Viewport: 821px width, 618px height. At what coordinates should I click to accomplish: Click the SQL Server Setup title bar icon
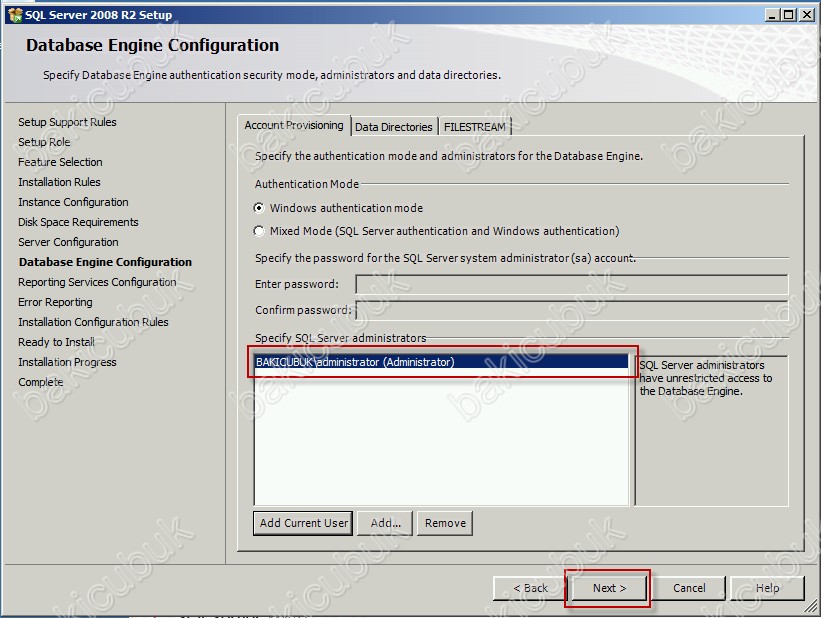[15, 15]
